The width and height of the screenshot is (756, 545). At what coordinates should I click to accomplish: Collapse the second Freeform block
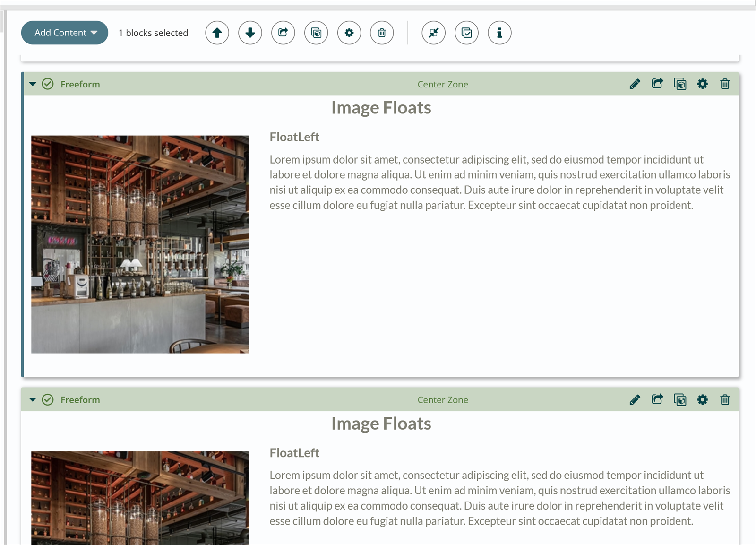pos(33,400)
